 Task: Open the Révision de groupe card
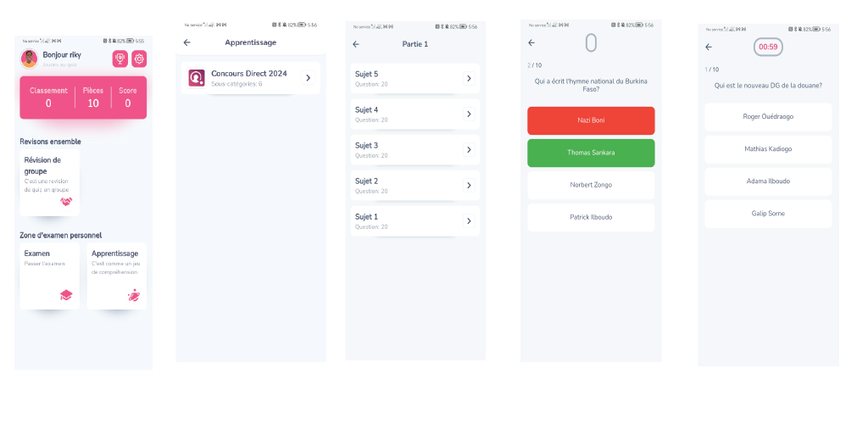click(50, 182)
